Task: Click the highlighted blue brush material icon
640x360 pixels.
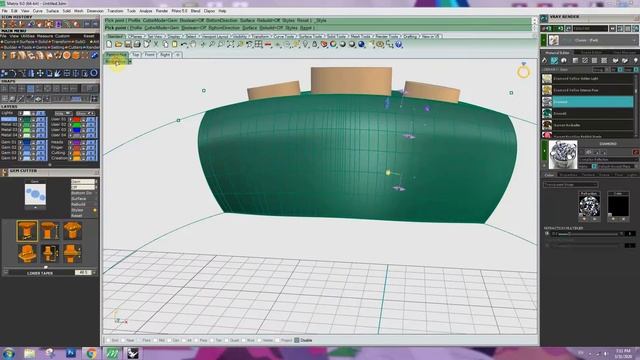Action: (554, 60)
